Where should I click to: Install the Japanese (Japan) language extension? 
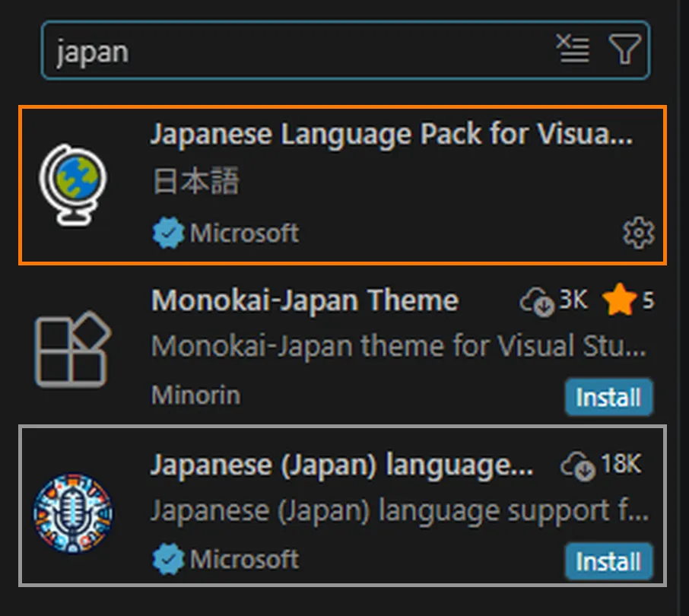pyautogui.click(x=608, y=562)
